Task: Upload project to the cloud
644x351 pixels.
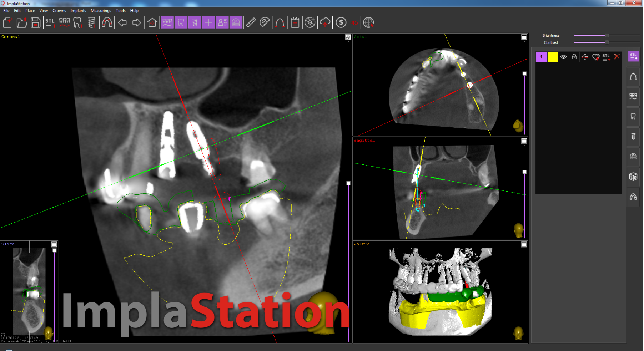Action: [x=325, y=23]
